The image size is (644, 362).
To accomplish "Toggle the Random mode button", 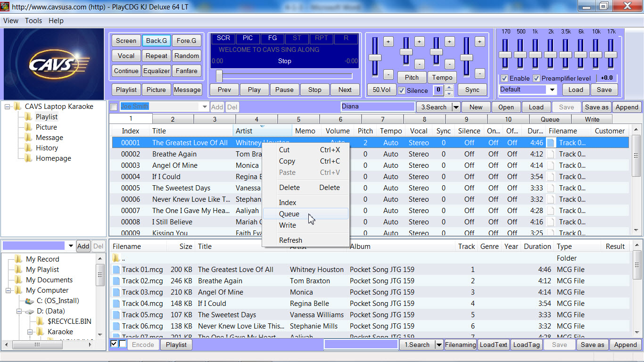I will pyautogui.click(x=187, y=56).
